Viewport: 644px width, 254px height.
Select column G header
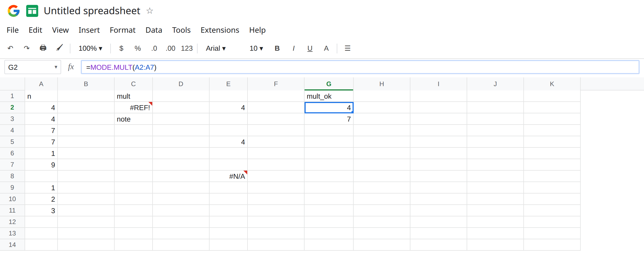point(329,84)
